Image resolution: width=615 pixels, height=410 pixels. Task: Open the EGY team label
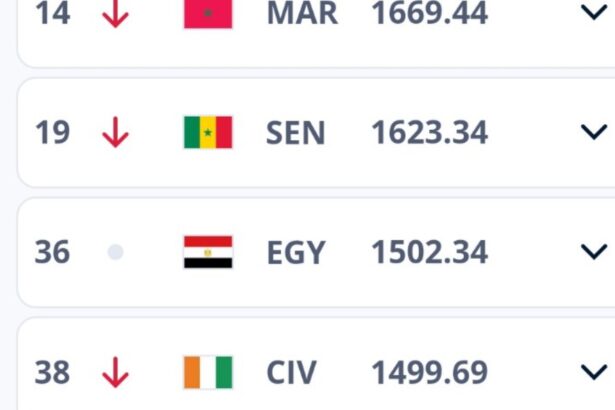pos(296,253)
